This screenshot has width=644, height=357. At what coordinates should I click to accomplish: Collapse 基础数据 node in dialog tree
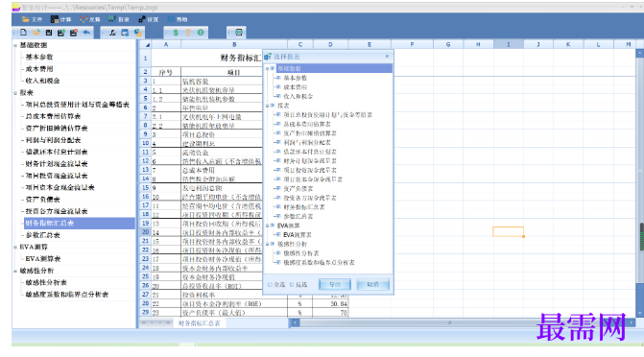pos(267,68)
